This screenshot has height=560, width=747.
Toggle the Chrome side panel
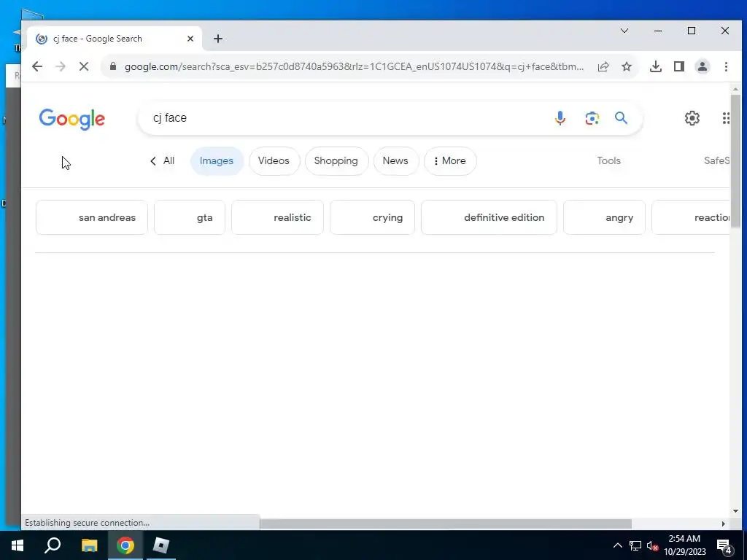679,66
